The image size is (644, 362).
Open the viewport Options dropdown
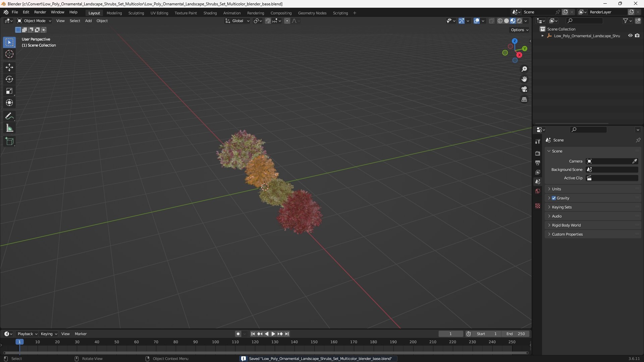click(x=519, y=30)
